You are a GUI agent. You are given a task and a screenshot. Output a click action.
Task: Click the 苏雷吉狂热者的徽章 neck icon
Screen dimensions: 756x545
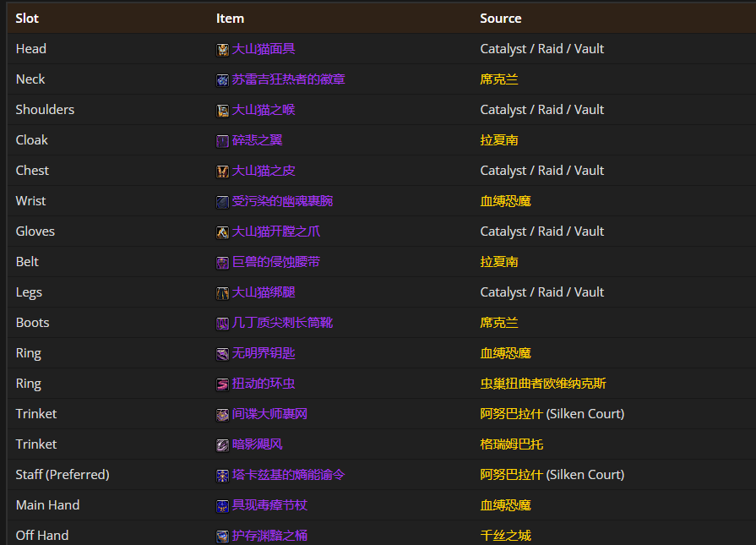(223, 80)
